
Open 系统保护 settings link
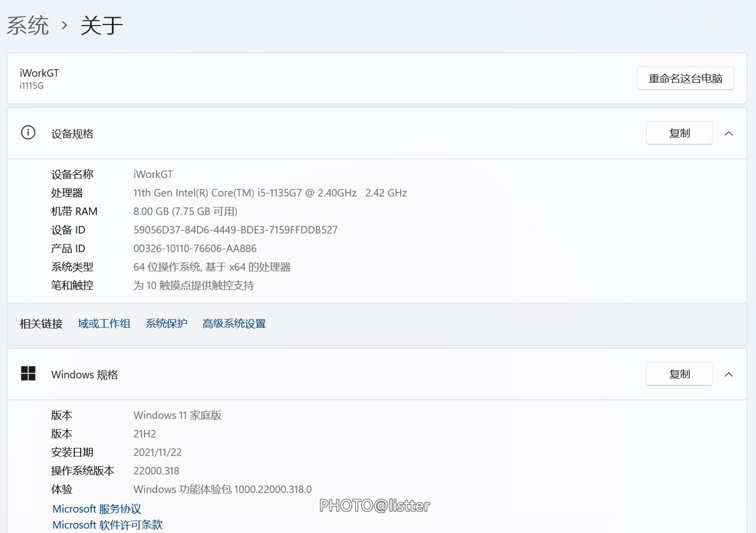(x=166, y=324)
